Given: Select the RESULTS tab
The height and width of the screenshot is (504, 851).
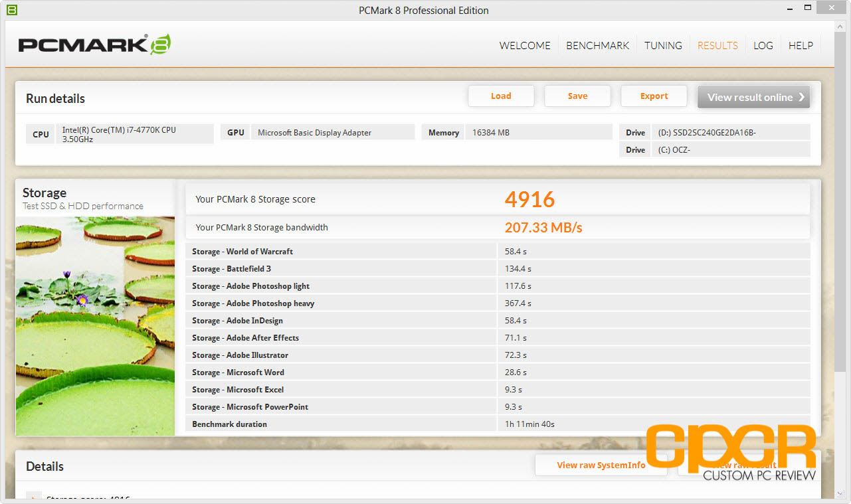Looking at the screenshot, I should tap(717, 45).
